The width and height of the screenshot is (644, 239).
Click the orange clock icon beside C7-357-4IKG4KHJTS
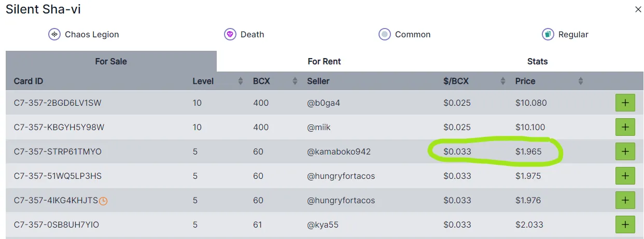click(103, 201)
